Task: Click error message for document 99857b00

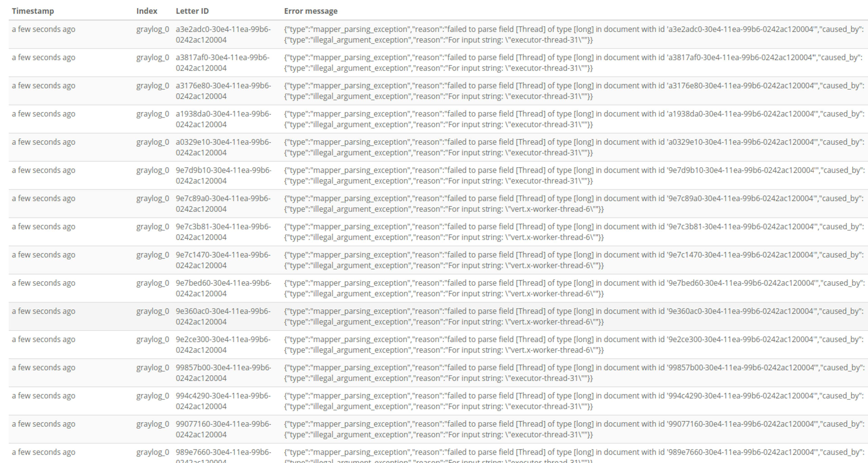Action: coord(573,373)
